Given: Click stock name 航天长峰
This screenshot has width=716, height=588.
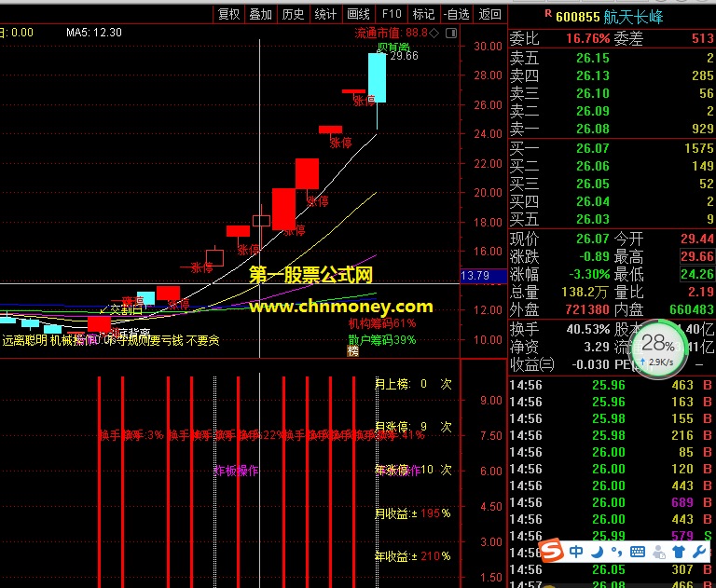Looking at the screenshot, I should (x=633, y=18).
